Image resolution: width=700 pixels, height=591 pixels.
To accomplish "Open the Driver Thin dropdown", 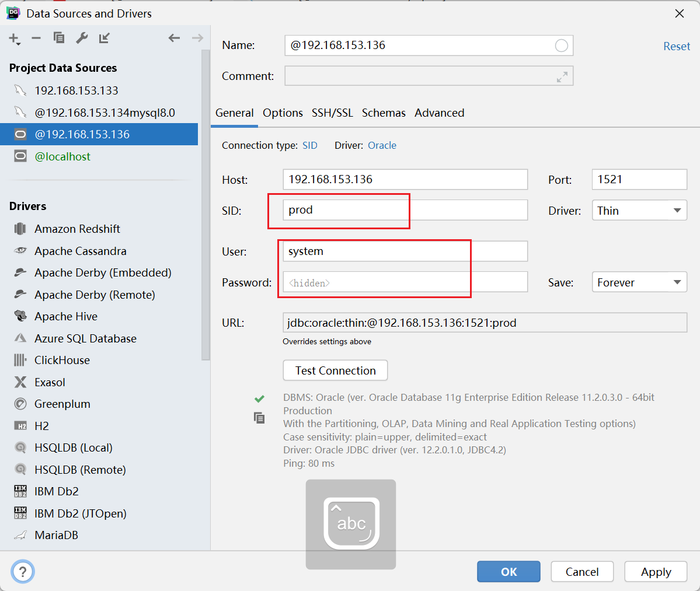I will point(639,211).
